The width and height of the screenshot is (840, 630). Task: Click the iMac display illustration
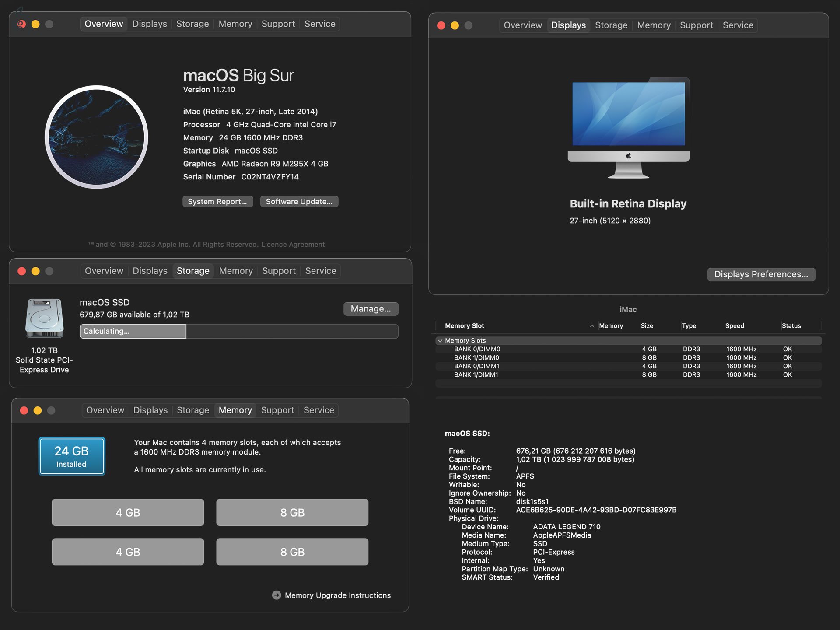629,127
